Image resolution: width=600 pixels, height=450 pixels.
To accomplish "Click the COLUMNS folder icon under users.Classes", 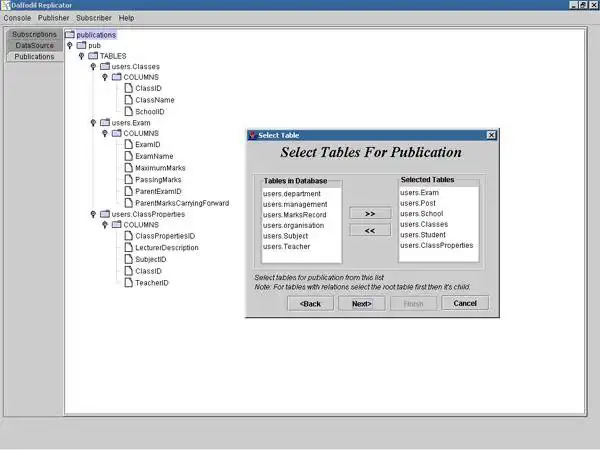I will coord(117,77).
